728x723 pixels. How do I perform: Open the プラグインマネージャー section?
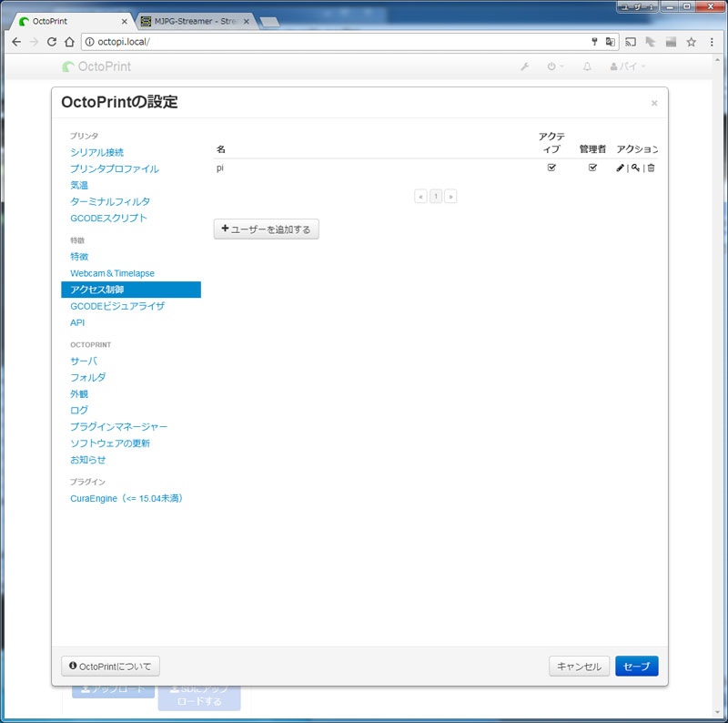coord(119,426)
